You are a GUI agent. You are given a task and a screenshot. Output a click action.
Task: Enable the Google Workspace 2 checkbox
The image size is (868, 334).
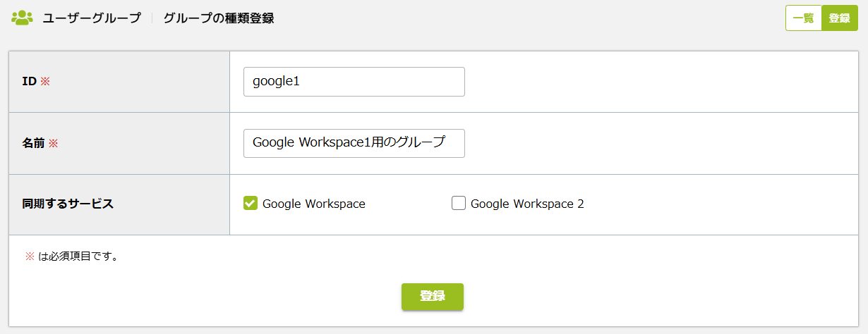coord(459,203)
